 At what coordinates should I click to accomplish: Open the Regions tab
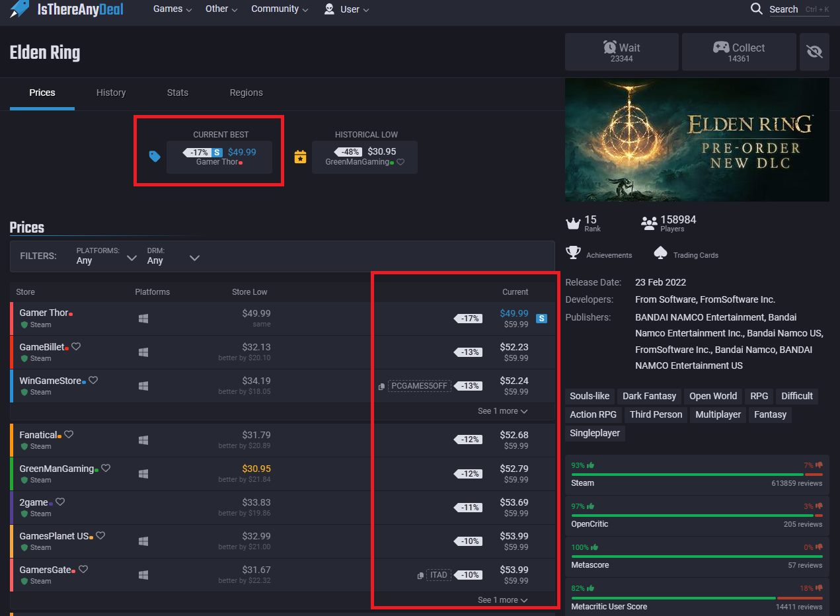click(x=247, y=93)
